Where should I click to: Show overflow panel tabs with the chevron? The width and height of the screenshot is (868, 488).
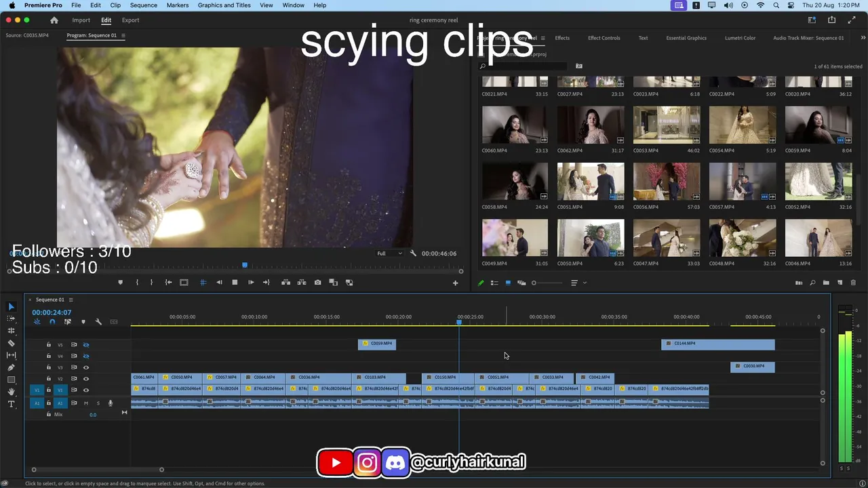[x=863, y=38]
